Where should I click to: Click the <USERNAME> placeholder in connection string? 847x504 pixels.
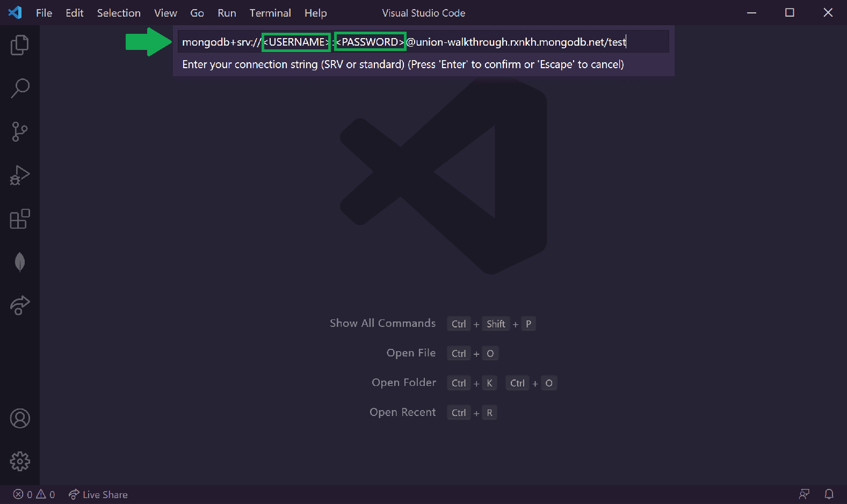pos(296,42)
